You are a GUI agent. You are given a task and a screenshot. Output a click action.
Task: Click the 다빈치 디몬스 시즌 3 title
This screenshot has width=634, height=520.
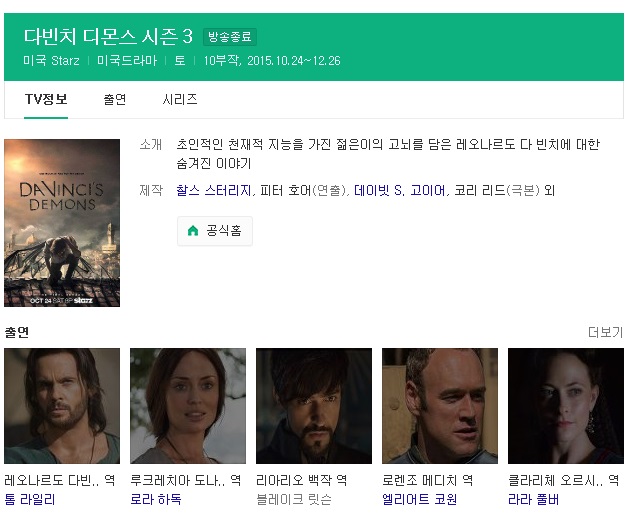tap(108, 36)
